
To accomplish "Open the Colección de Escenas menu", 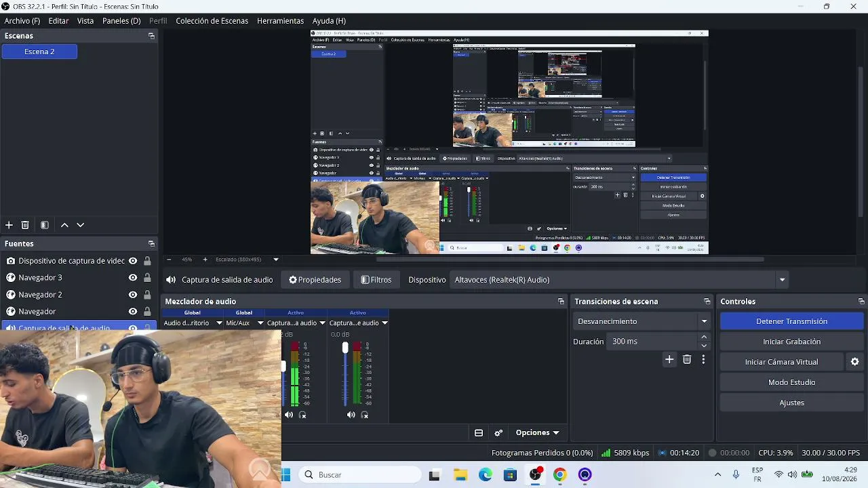I will tap(212, 21).
